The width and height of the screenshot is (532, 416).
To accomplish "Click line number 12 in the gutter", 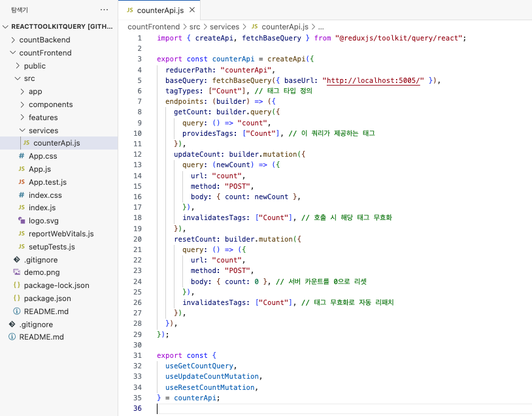I will (137, 154).
